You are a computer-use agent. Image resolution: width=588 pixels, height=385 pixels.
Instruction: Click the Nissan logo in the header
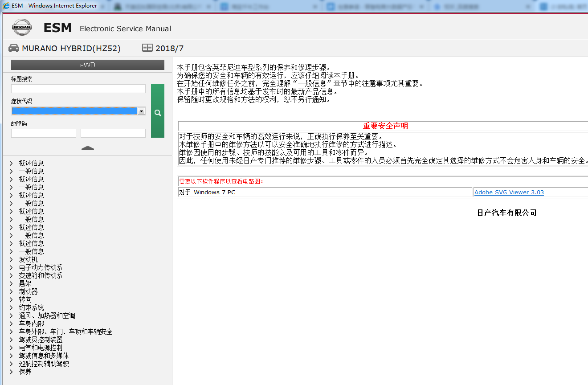point(22,28)
